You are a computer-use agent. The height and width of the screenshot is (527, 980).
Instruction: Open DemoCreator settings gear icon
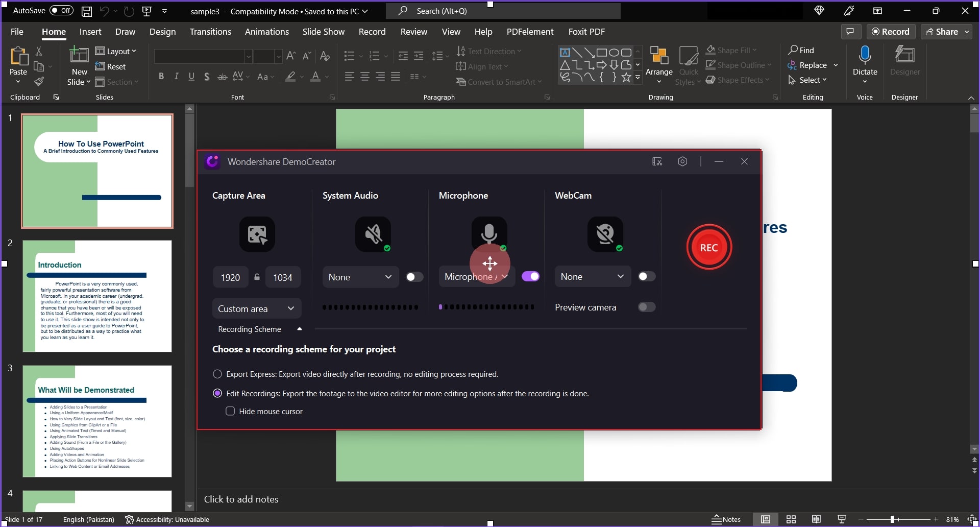pyautogui.click(x=682, y=161)
